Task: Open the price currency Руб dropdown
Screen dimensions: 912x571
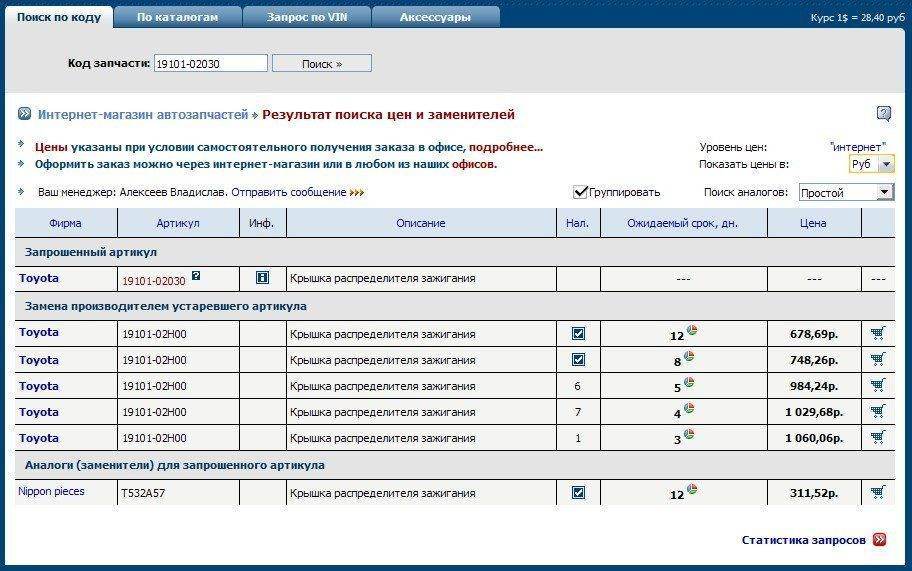Action: click(871, 164)
